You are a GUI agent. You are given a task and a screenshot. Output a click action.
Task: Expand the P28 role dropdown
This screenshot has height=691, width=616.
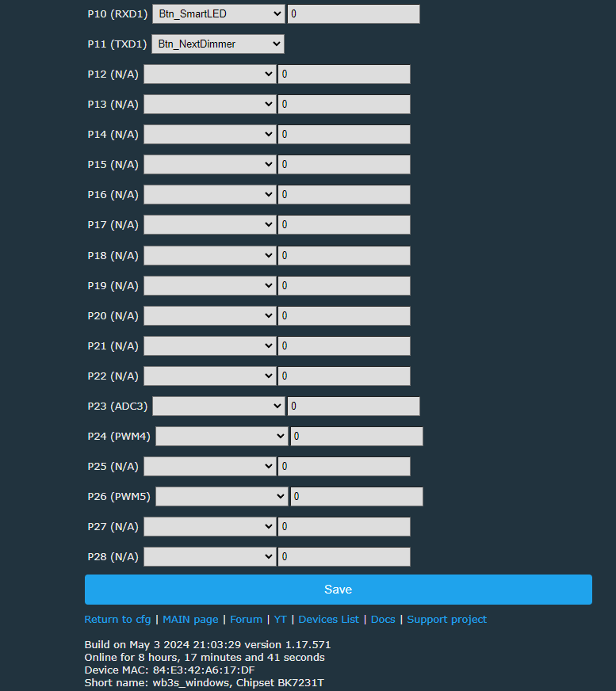tap(210, 557)
